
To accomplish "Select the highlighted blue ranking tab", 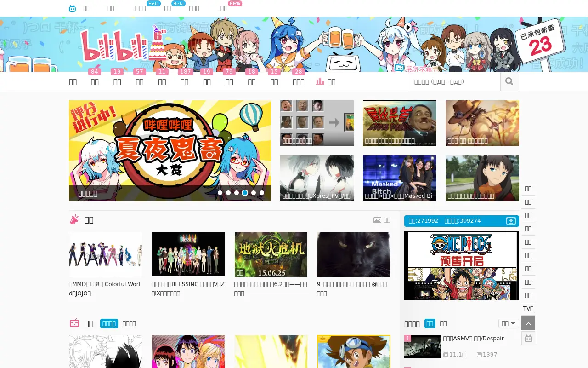I will (430, 323).
